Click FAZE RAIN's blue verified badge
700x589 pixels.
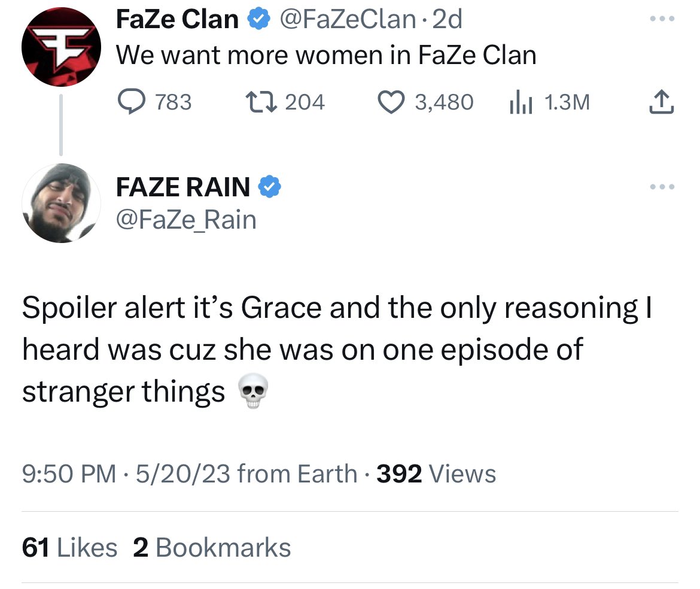click(270, 186)
